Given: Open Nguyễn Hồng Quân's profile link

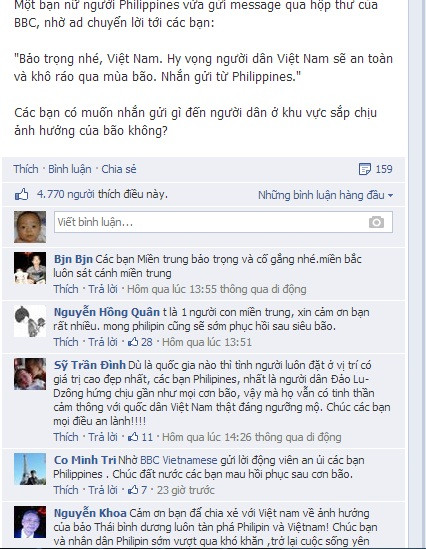Looking at the screenshot, I should click(107, 312).
